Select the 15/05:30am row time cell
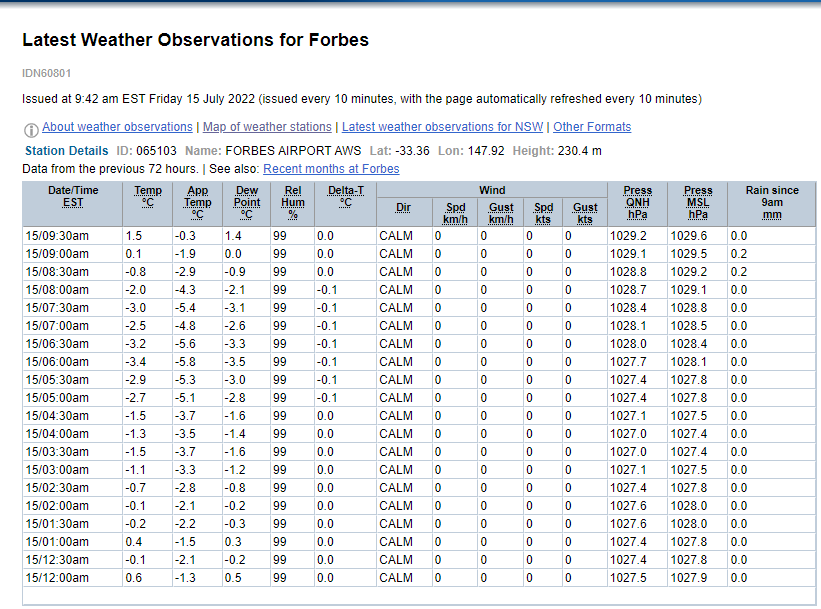 pyautogui.click(x=72, y=380)
